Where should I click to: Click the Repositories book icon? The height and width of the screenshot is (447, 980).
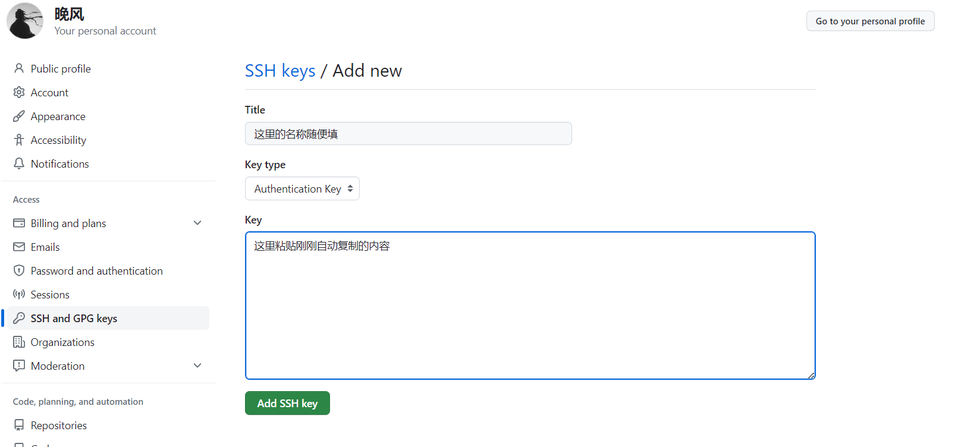tap(19, 425)
